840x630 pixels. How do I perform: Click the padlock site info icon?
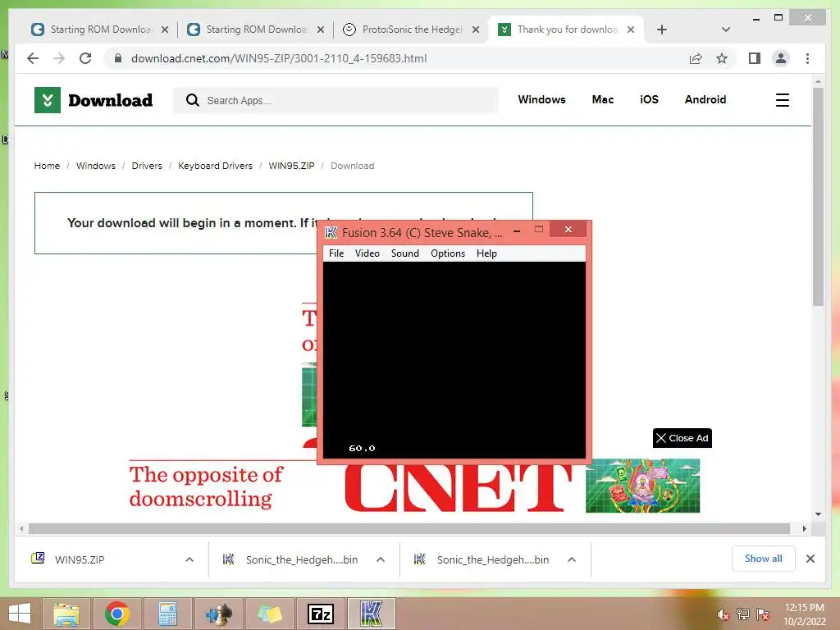(118, 58)
